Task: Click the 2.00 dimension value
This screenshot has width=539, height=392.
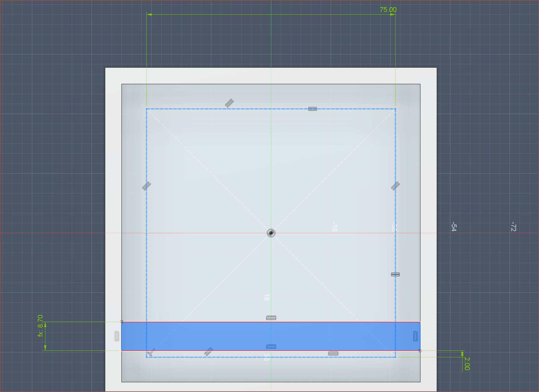Action: pyautogui.click(x=467, y=364)
